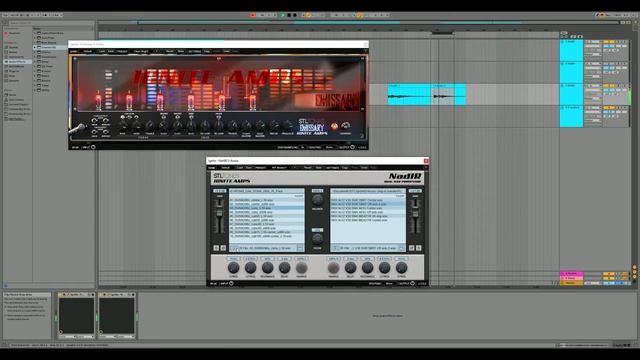Screen dimensions: 640x360
Task: Select the track 4 header
Action: pyautogui.click(x=571, y=117)
